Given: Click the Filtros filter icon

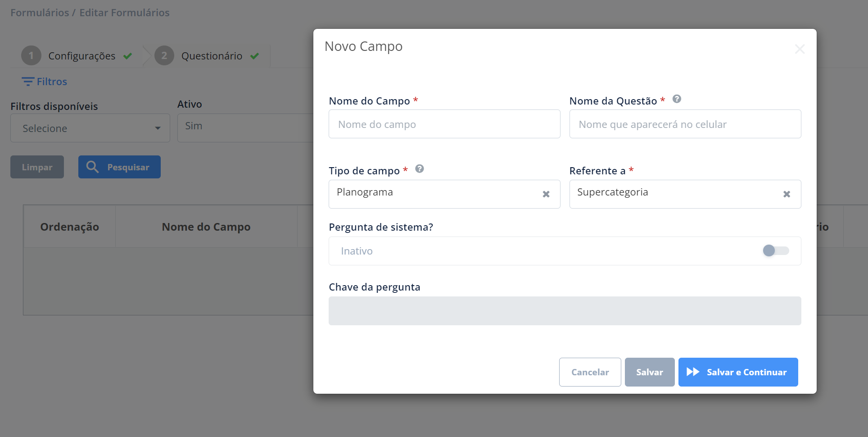Looking at the screenshot, I should 28,82.
